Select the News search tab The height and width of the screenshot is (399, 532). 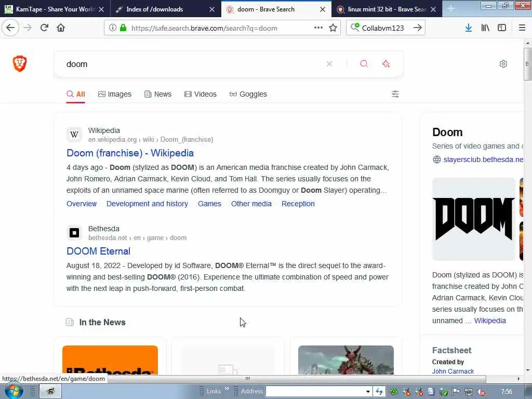(158, 94)
